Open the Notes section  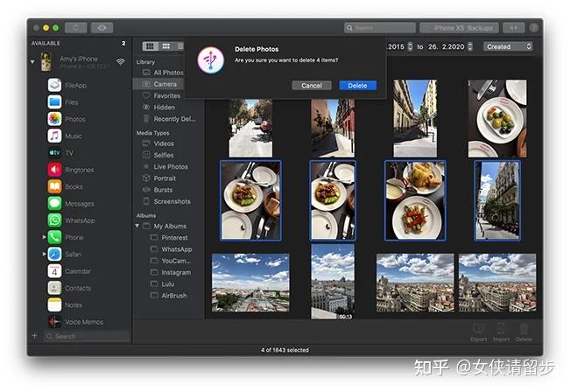65,304
